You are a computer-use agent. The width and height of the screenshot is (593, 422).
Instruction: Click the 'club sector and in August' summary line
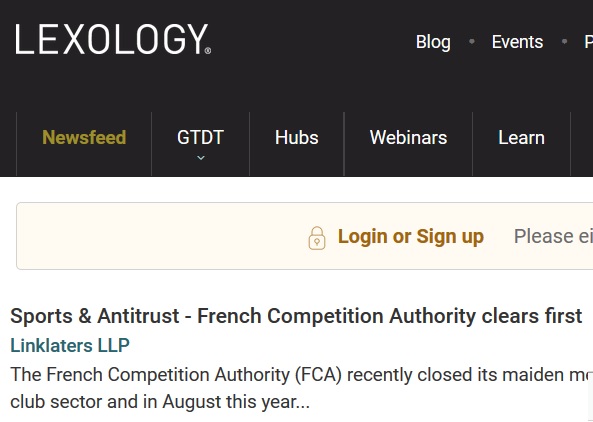160,402
